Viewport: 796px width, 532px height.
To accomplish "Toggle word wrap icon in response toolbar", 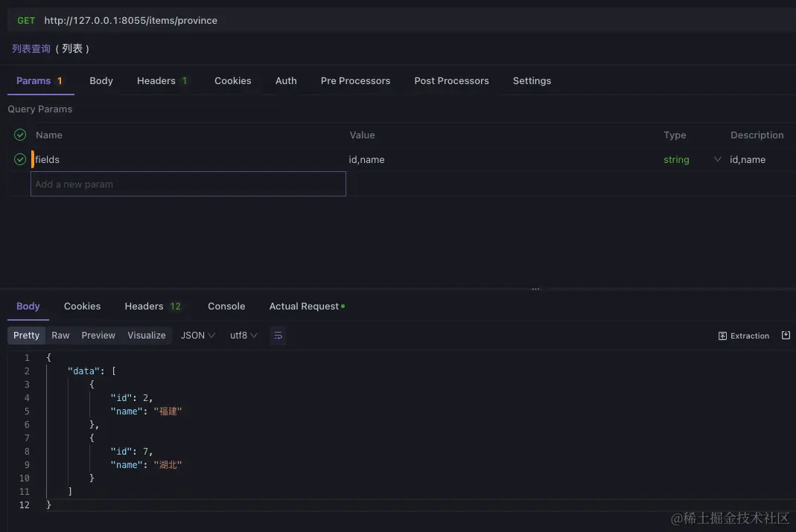I will click(278, 336).
